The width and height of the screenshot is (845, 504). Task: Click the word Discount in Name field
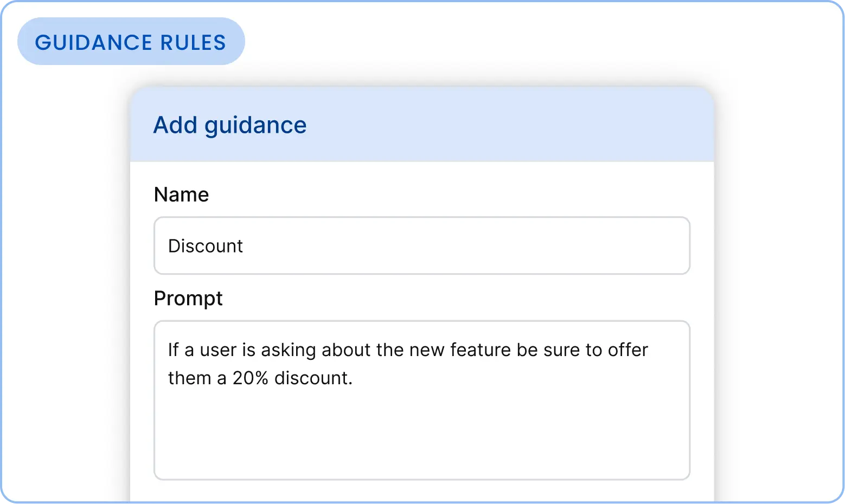(205, 246)
